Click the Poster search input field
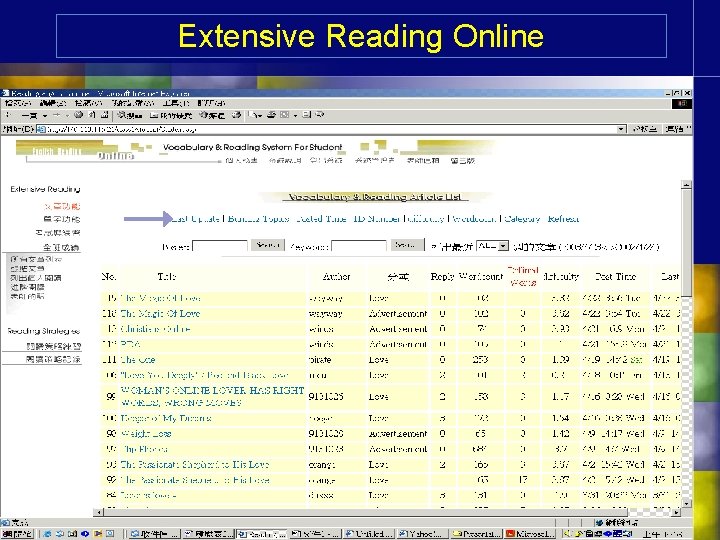The image size is (720, 540). pyautogui.click(x=220, y=246)
